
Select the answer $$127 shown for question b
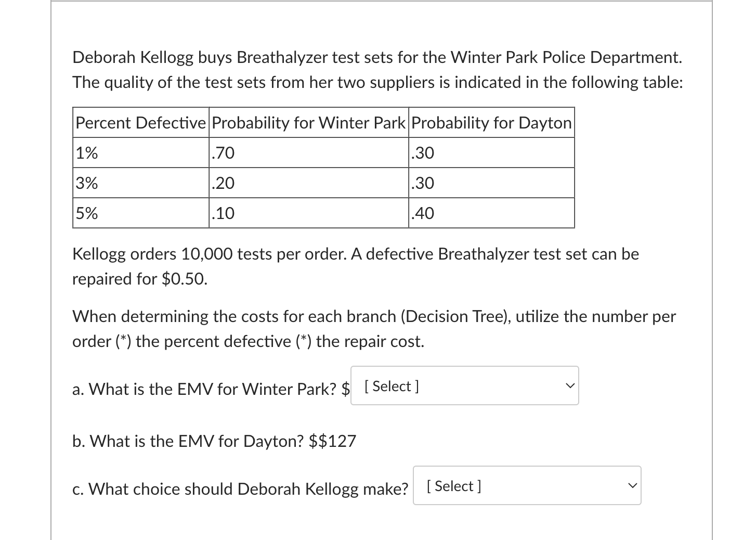[x=333, y=441]
